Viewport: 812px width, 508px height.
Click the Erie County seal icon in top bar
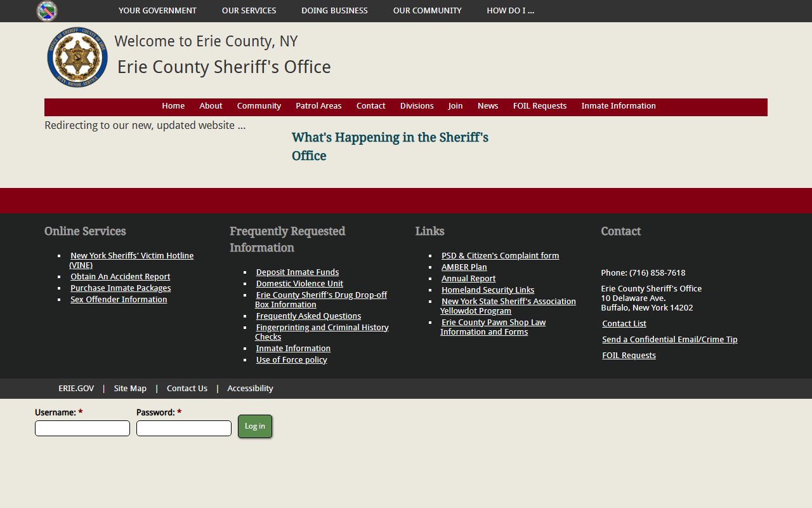(47, 11)
